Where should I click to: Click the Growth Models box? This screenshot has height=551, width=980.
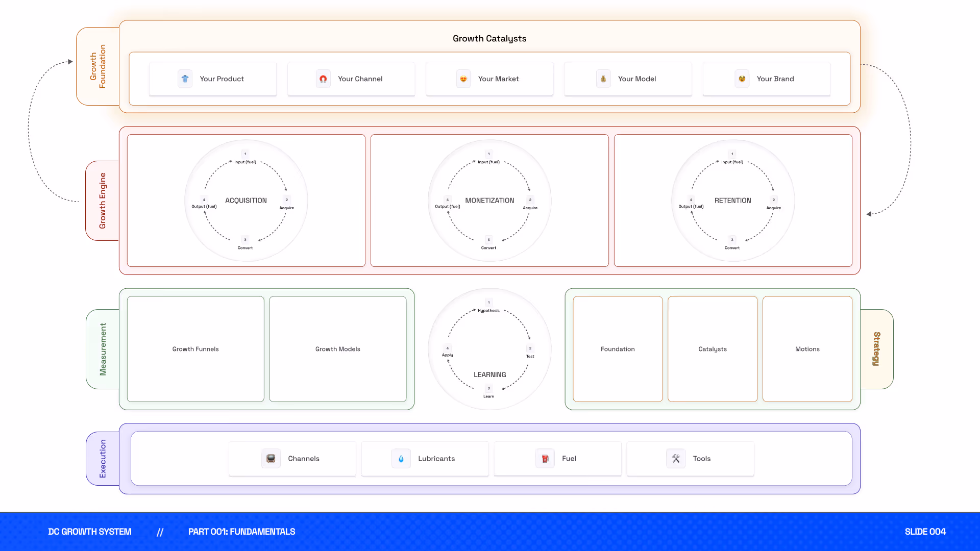tap(337, 349)
